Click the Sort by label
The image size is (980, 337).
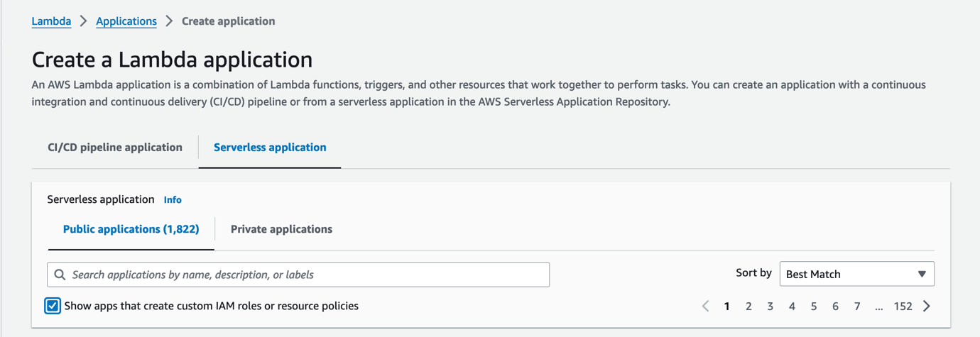(753, 273)
